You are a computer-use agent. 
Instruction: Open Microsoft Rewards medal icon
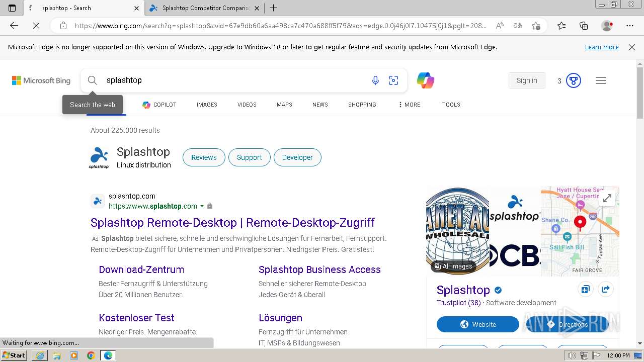[x=574, y=80]
